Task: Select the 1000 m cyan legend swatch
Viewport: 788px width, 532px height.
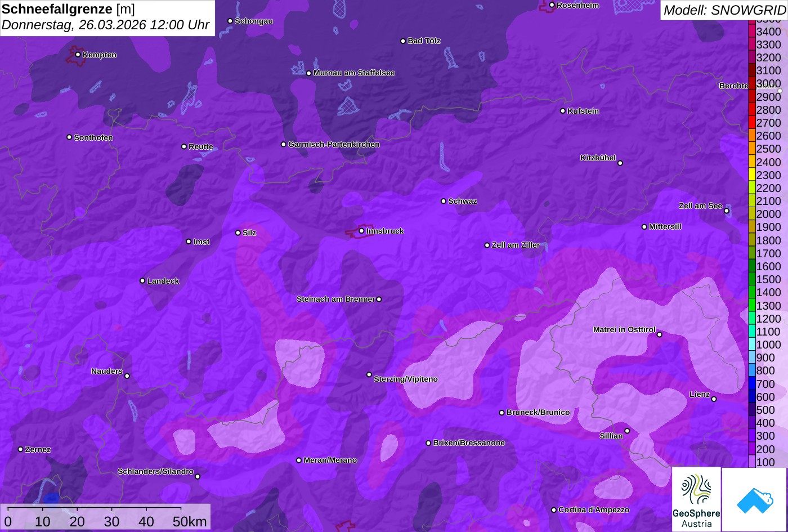Action: [x=752, y=345]
